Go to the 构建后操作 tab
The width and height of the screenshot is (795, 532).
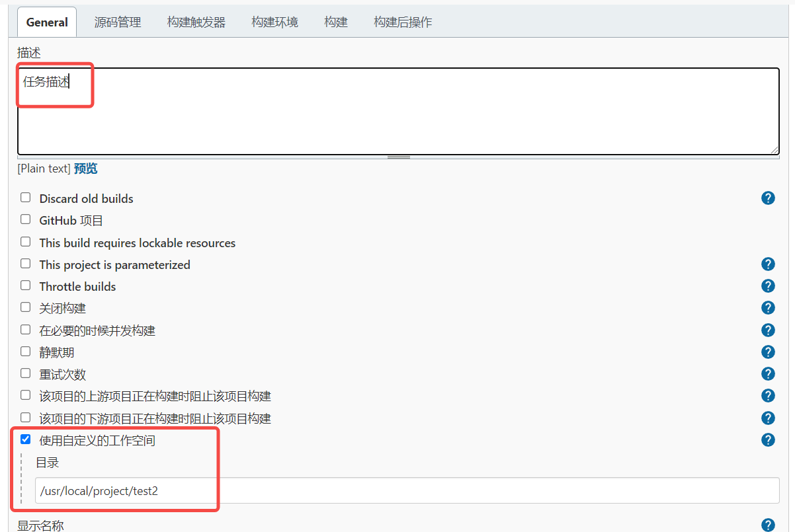tap(403, 22)
